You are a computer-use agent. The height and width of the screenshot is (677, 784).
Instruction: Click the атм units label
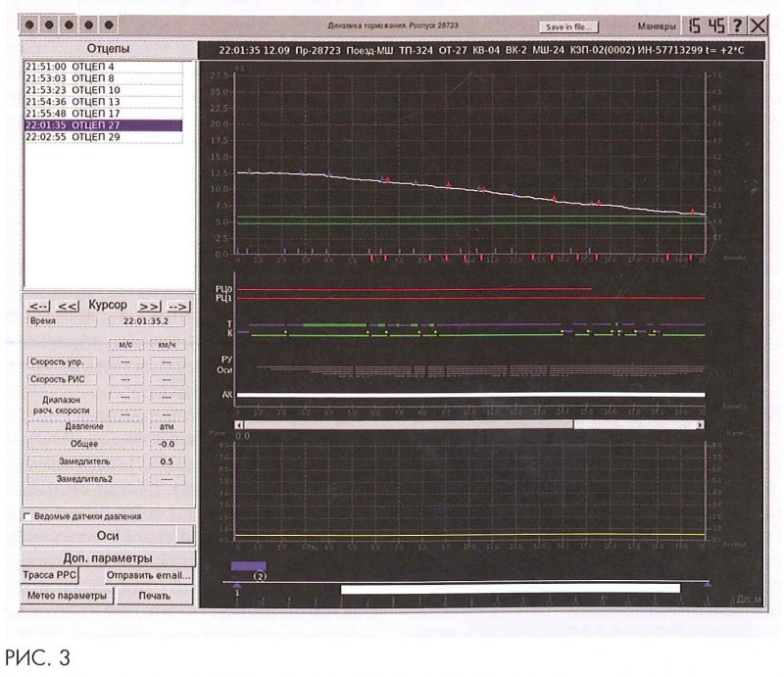pyautogui.click(x=167, y=426)
